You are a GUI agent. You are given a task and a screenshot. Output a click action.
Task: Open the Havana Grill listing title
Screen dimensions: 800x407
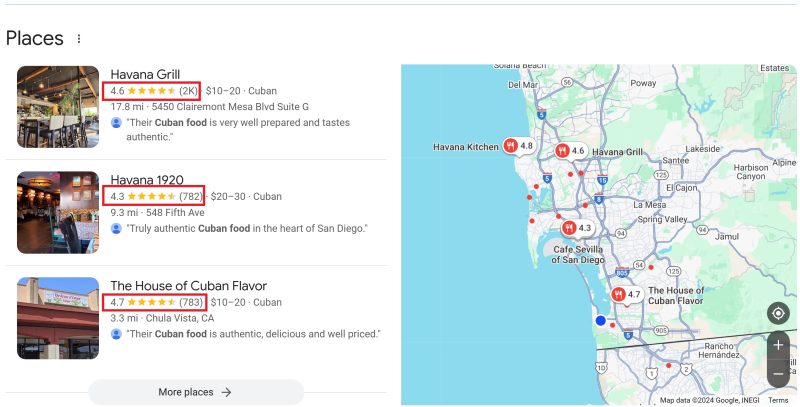[145, 74]
